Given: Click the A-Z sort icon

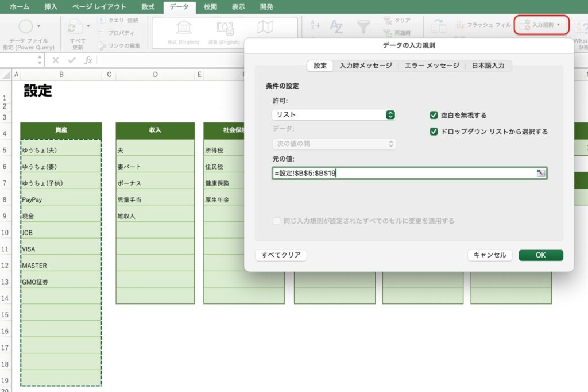Looking at the screenshot, I should point(336,26).
